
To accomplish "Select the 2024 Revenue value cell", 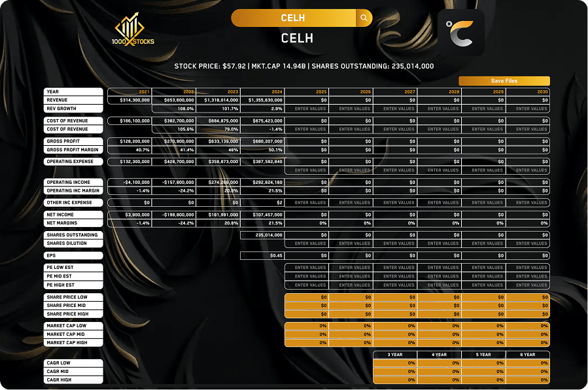I will click(x=262, y=100).
